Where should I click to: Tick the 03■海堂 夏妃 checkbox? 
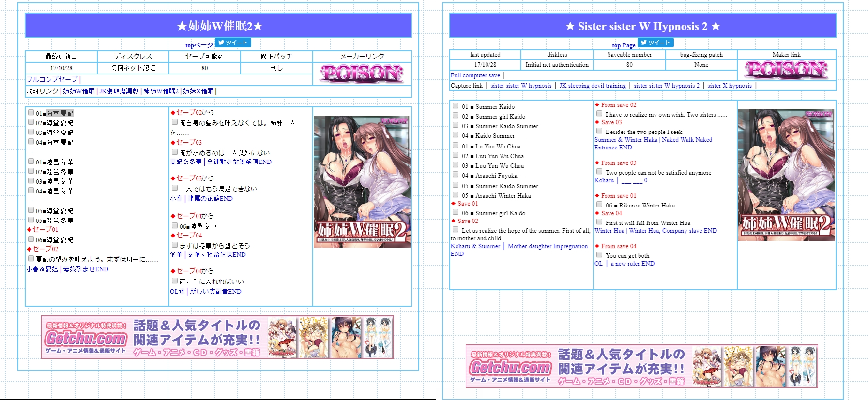click(x=31, y=132)
